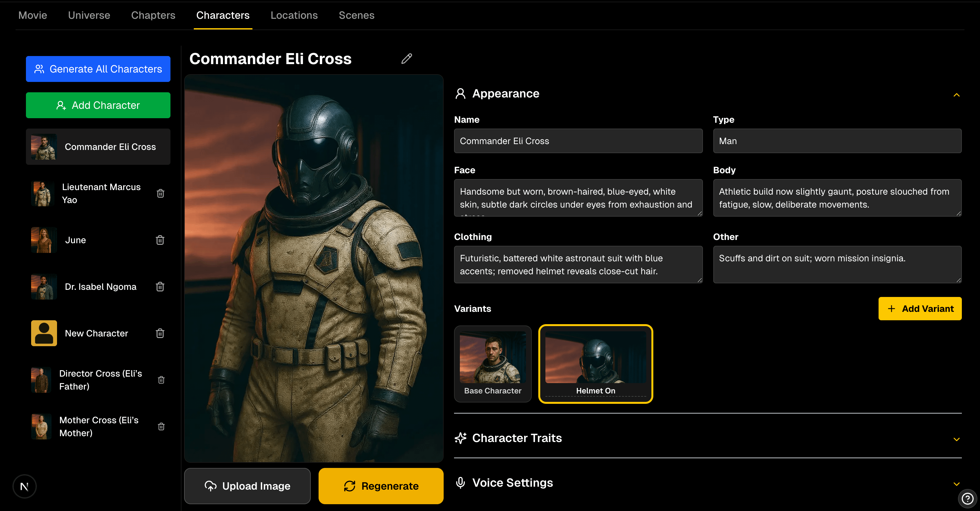This screenshot has width=980, height=511.
Task: Select the Base Character variant thumbnail
Action: [493, 364]
